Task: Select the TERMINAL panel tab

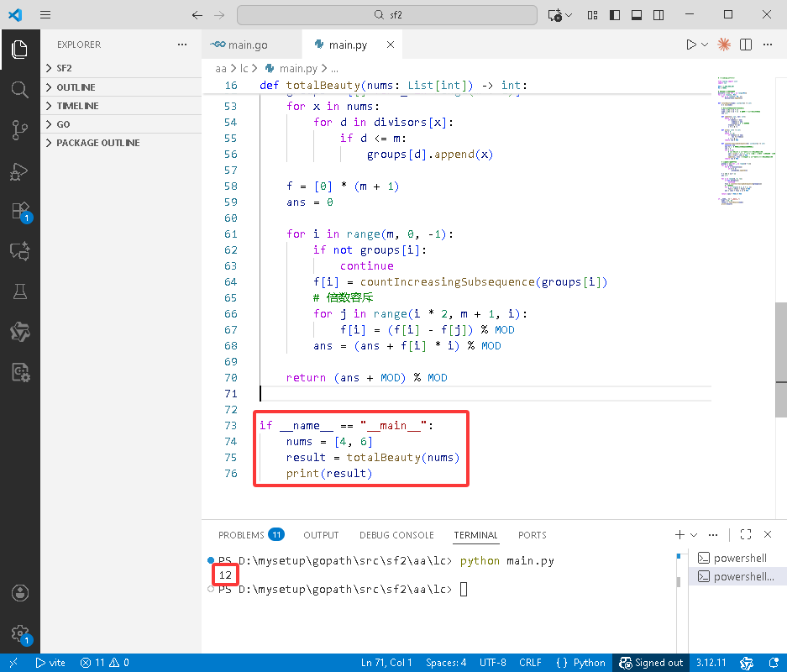Action: [x=475, y=535]
